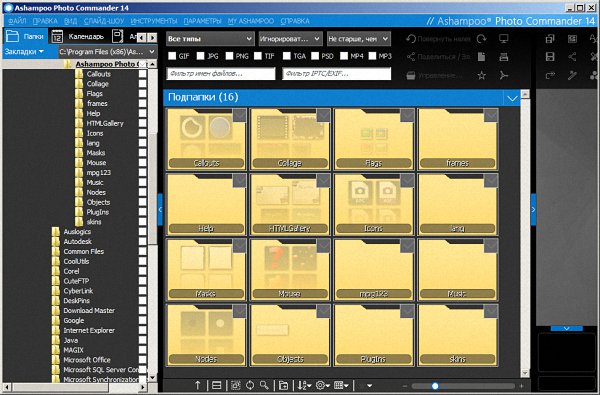Image resolution: width=600 pixels, height=395 pixels.
Task: Enable the GIF filter checkbox
Action: pyautogui.click(x=172, y=56)
